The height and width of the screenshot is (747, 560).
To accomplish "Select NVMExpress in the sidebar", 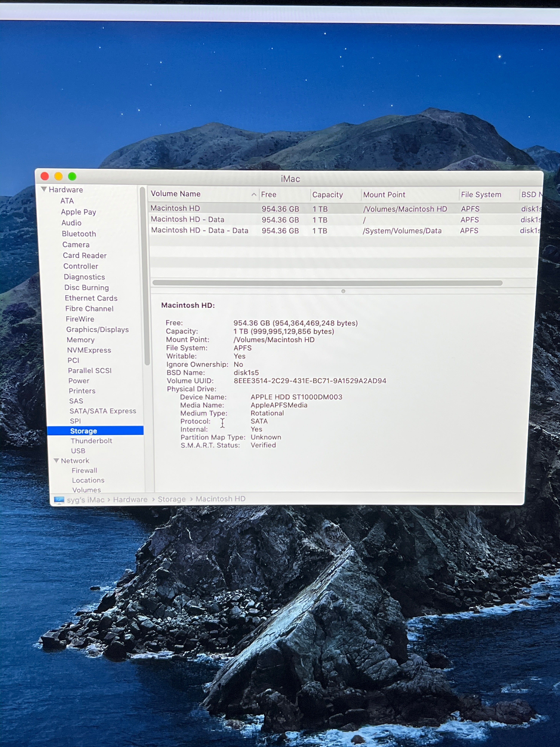I will coord(89,350).
